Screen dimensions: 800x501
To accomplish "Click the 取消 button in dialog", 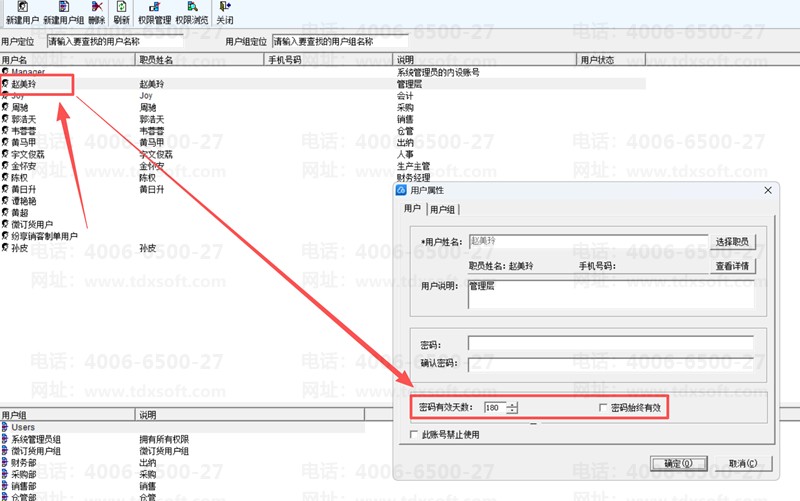I will [x=737, y=463].
